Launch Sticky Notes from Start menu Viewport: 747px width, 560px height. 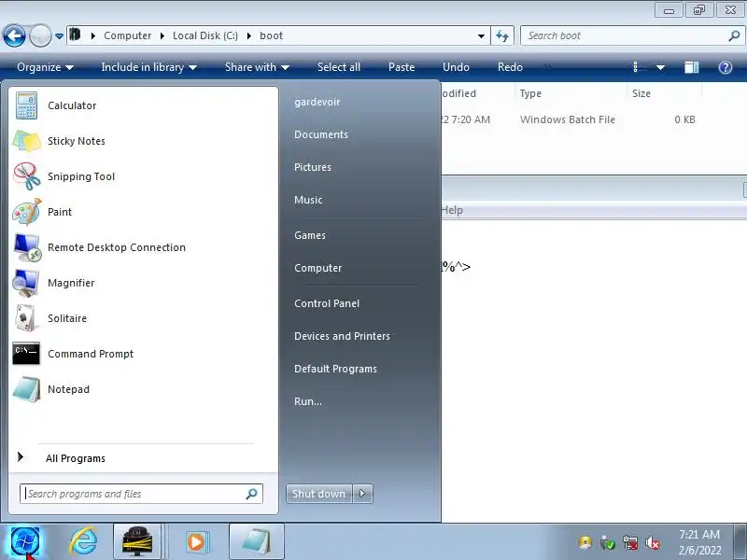(143, 141)
